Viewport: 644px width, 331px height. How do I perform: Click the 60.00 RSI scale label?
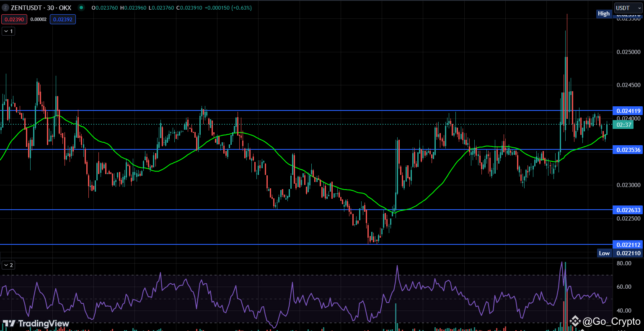click(624, 287)
